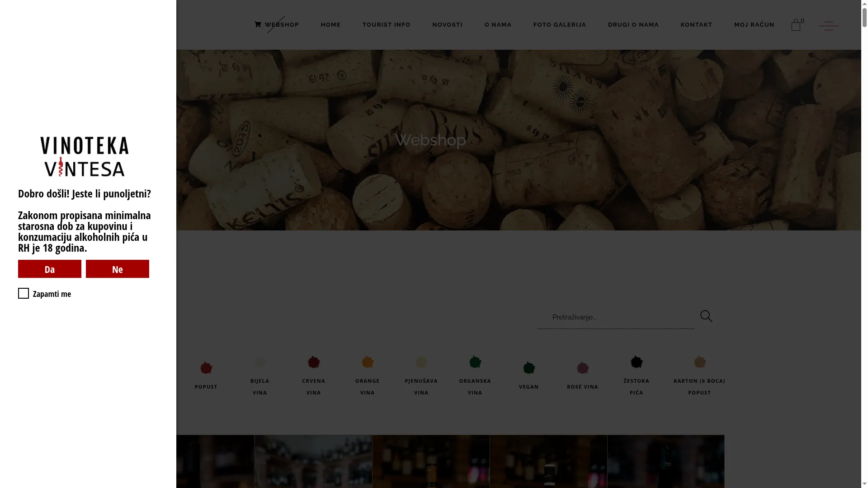Open the Moj račun menu item
The height and width of the screenshot is (488, 868).
click(x=755, y=25)
